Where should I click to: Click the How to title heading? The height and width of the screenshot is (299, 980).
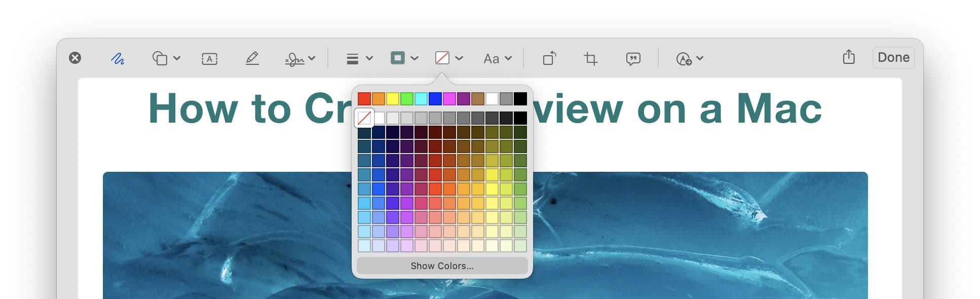pyautogui.click(x=485, y=108)
